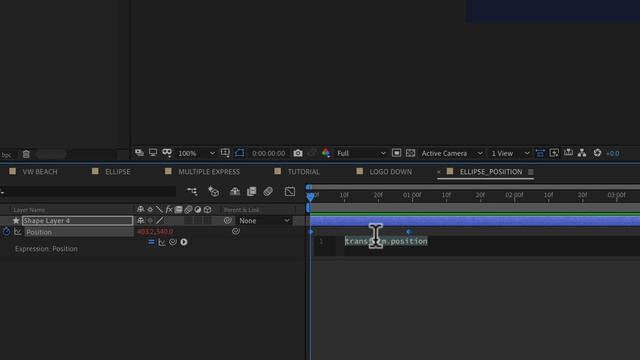This screenshot has width=640, height=360.
Task: Switch to VW BEACH composition tab
Action: [x=40, y=172]
